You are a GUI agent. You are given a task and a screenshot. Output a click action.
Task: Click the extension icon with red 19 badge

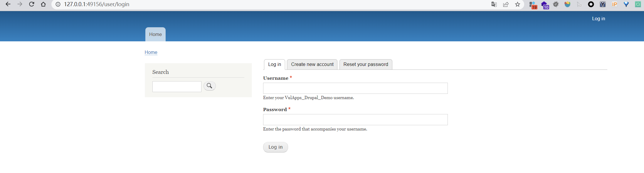(x=533, y=5)
